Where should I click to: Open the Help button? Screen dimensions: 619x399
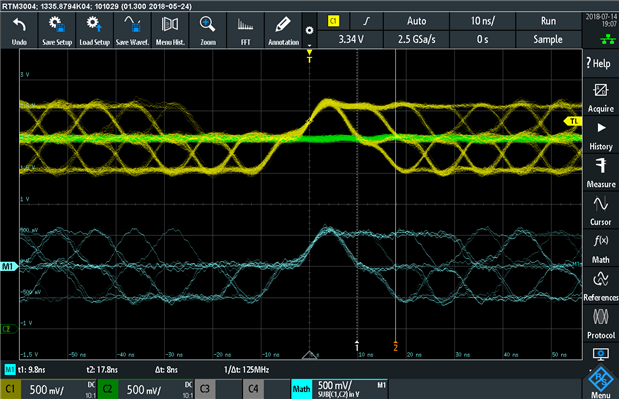[x=600, y=63]
